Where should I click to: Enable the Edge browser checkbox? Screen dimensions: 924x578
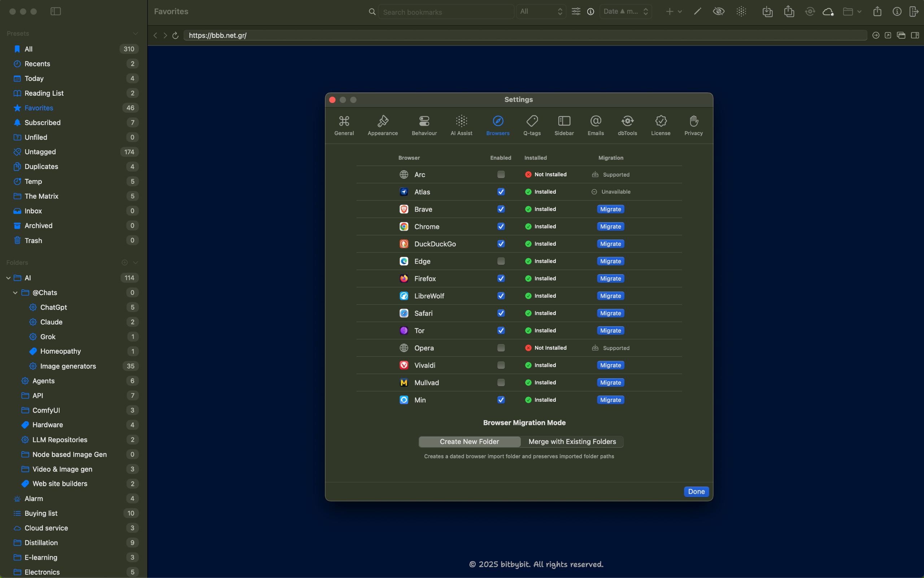click(x=501, y=261)
